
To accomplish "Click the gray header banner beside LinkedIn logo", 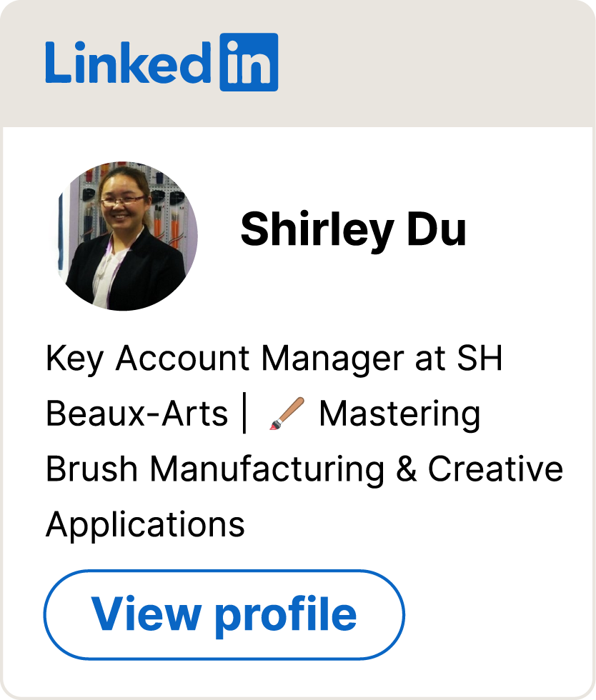I will pyautogui.click(x=429, y=64).
